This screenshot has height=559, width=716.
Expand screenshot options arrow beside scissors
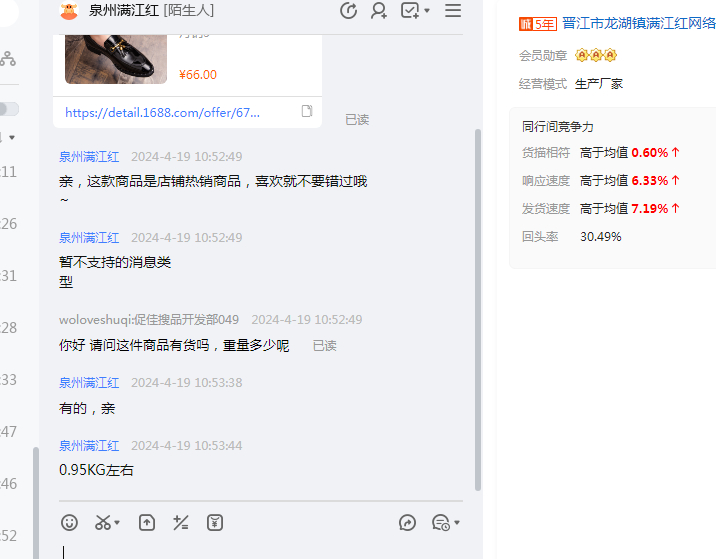(x=117, y=522)
